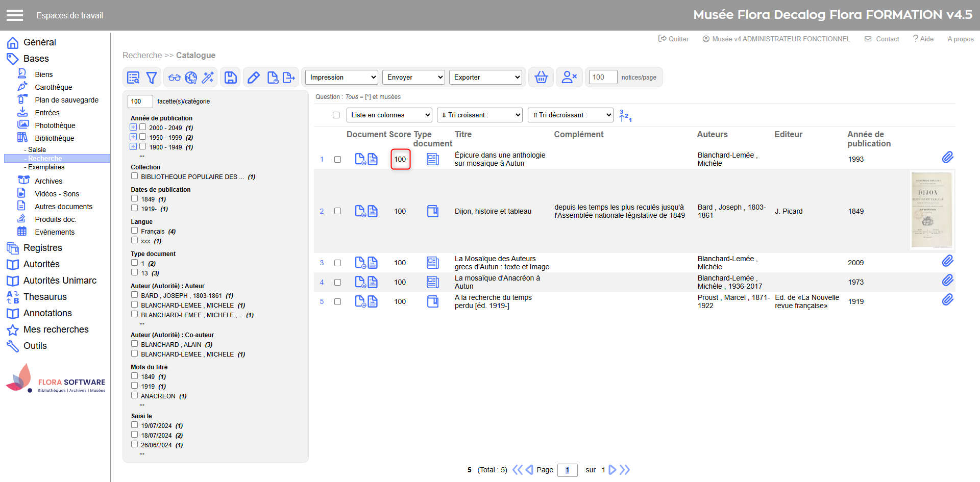Open Thesaurus in the sidebar menu
Viewport: 980px width, 482px height.
click(x=45, y=297)
